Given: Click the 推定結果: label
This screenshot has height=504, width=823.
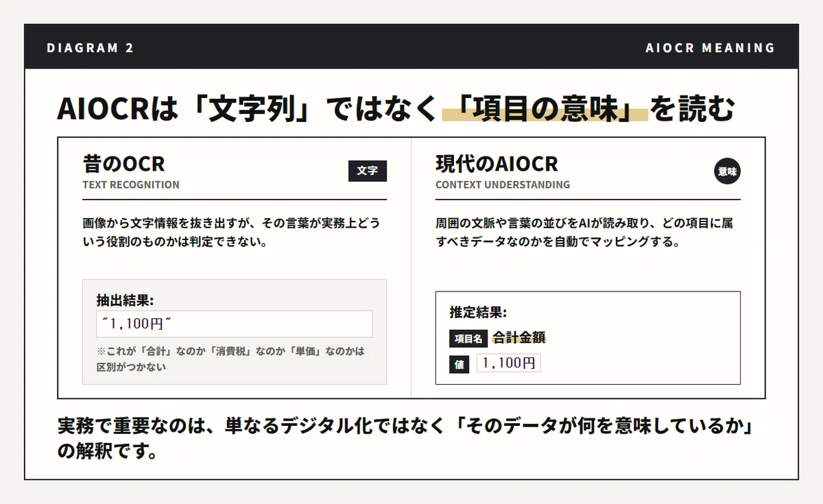Looking at the screenshot, I should point(478,313).
